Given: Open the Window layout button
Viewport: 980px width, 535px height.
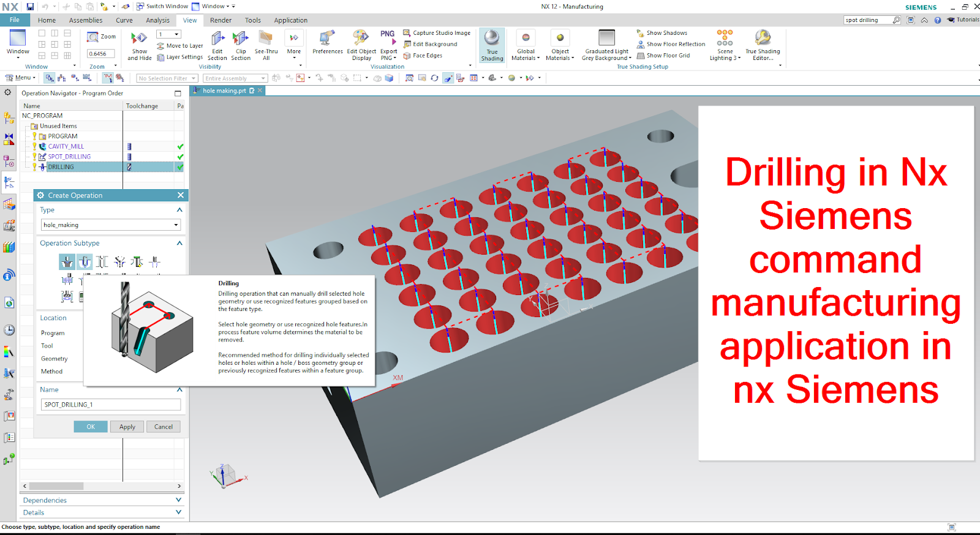Looking at the screenshot, I should coord(18,43).
